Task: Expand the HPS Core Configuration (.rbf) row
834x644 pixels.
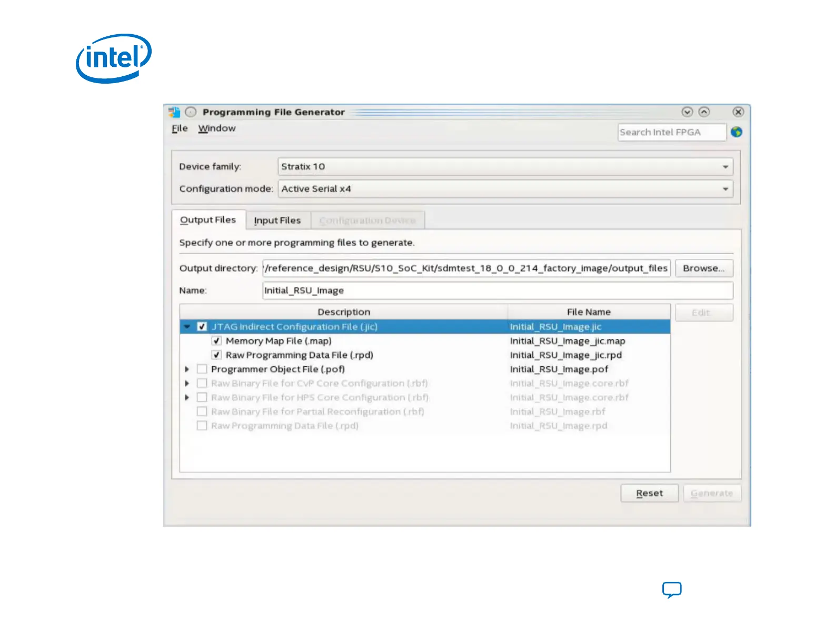Action: point(187,398)
